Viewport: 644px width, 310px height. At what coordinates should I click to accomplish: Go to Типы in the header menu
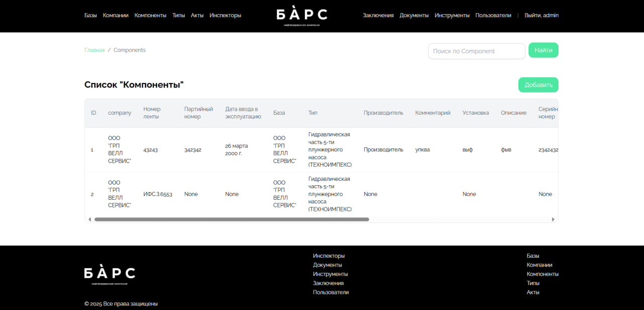coord(179,16)
